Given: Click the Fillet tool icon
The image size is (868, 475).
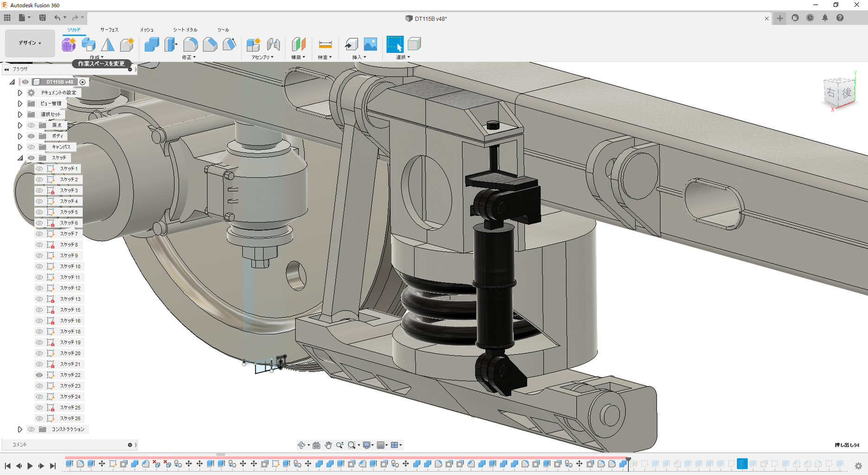Looking at the screenshot, I should [x=191, y=45].
